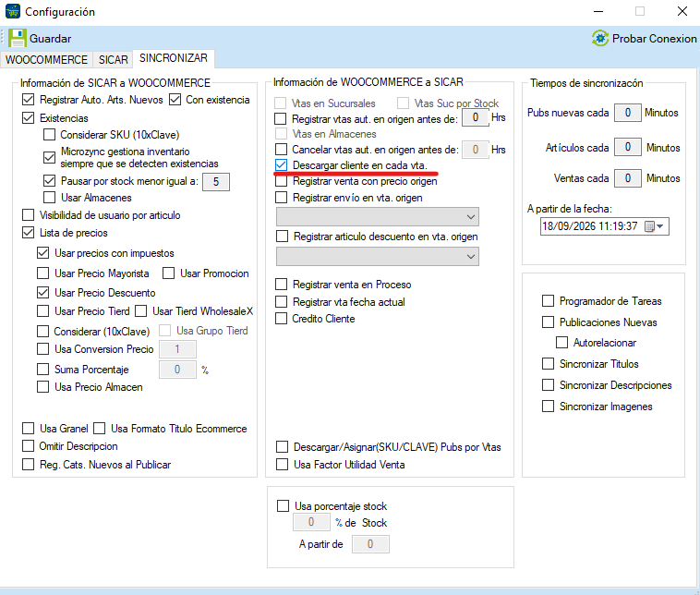Screen dimensions: 700x595
Task: Enable Suma Porcentaje checkbox
Action: (x=42, y=370)
